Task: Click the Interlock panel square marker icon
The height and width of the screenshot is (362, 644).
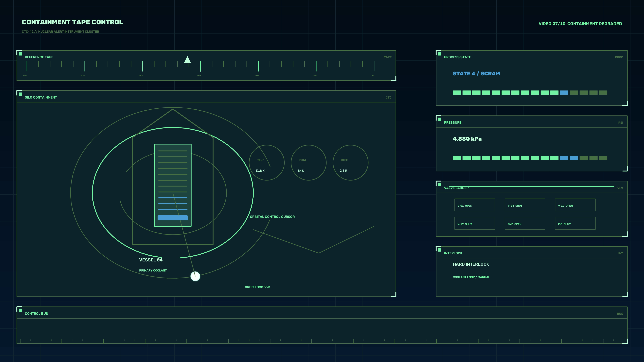Action: click(440, 250)
